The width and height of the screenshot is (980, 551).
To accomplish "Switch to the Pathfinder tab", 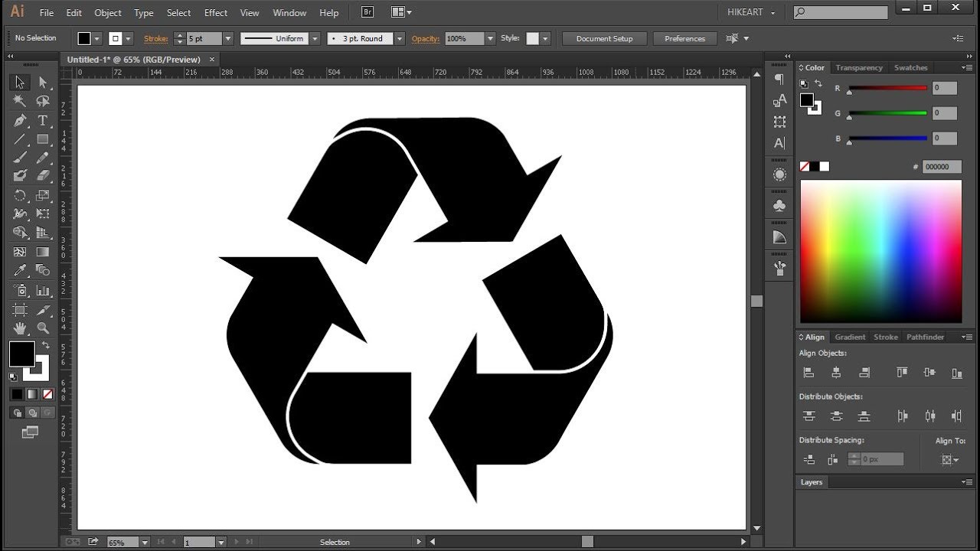I will point(926,337).
